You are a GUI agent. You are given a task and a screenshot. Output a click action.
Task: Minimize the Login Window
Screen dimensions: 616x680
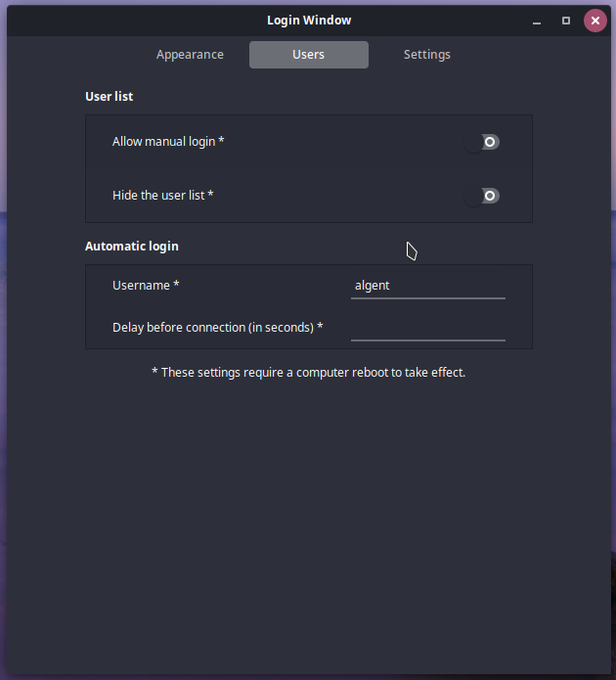click(538, 21)
